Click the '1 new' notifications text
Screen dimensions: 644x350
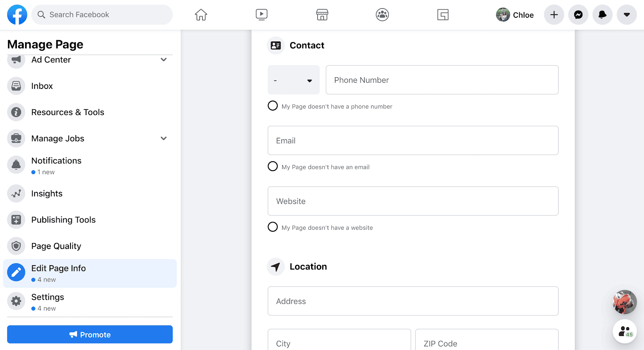pos(46,172)
